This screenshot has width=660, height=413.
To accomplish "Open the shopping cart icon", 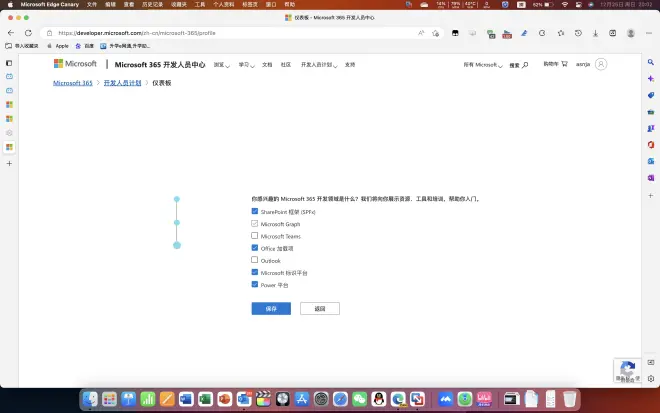I will click(x=564, y=64).
